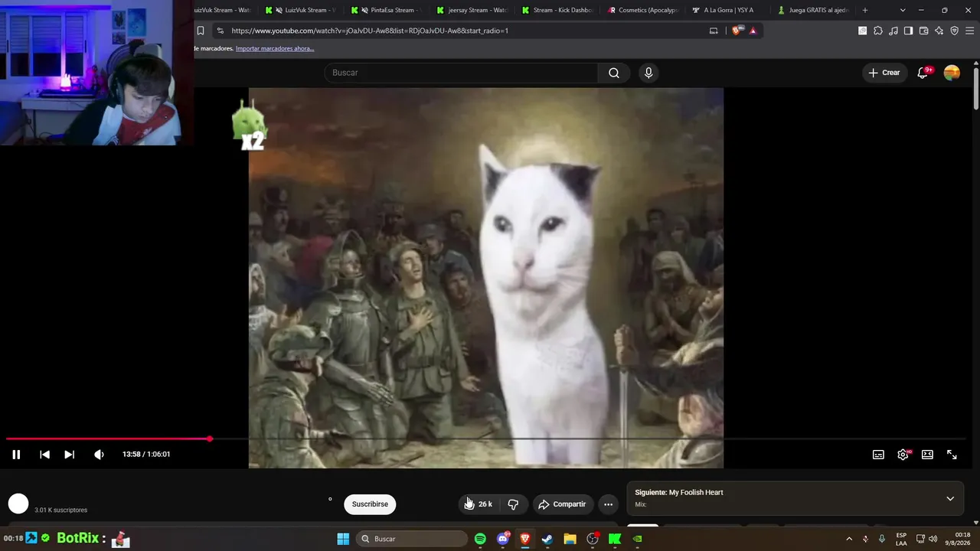This screenshot has width=980, height=551.
Task: Submit search with the magnifier icon
Action: [614, 73]
